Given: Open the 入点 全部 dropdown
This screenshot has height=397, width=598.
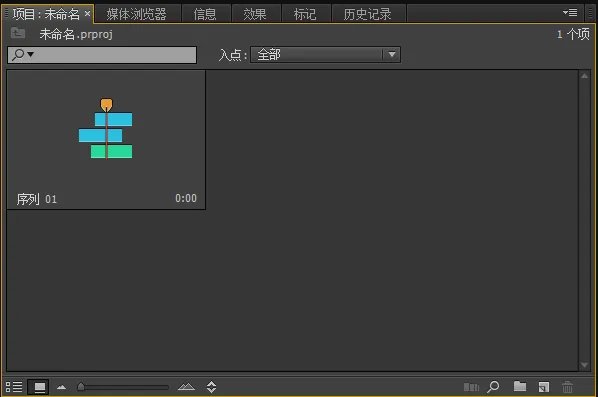Looking at the screenshot, I should pyautogui.click(x=325, y=55).
